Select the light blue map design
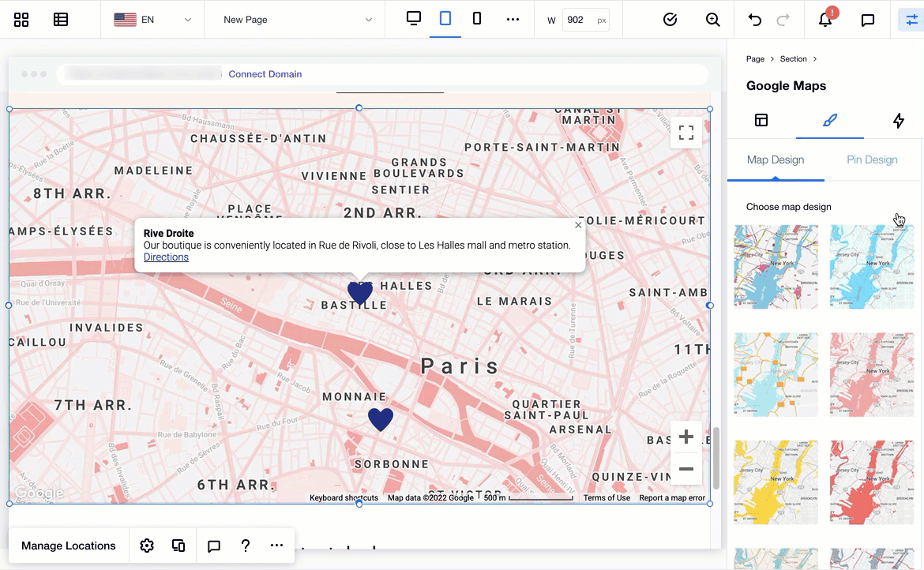Screen dimensions: 924x570 coord(872,267)
